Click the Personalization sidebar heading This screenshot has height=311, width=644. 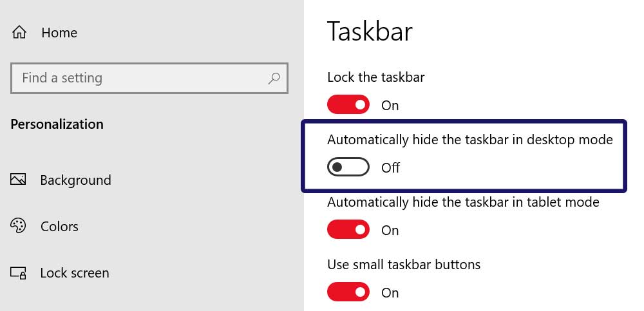pyautogui.click(x=57, y=124)
